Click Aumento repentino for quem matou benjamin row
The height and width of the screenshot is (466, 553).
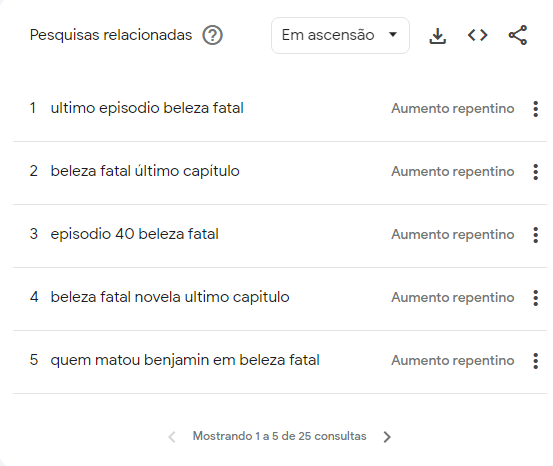[x=453, y=361]
